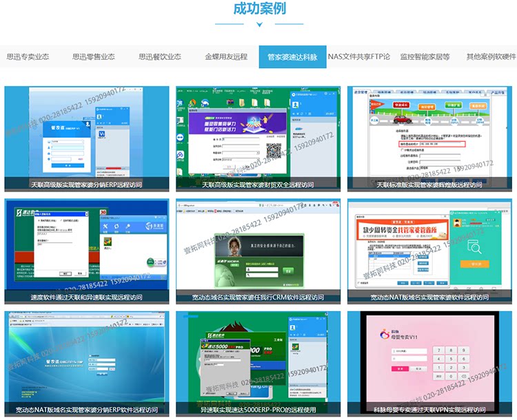Open the 通过天联和异速联实现远程访问 case card
This screenshot has width=517, height=420.
coord(87,251)
